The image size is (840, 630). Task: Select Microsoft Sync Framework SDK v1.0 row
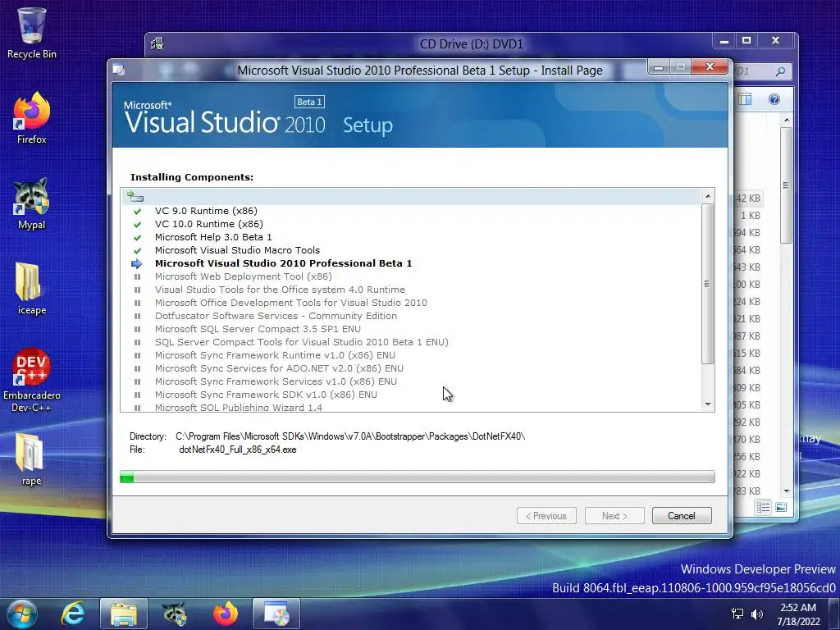[411, 395]
